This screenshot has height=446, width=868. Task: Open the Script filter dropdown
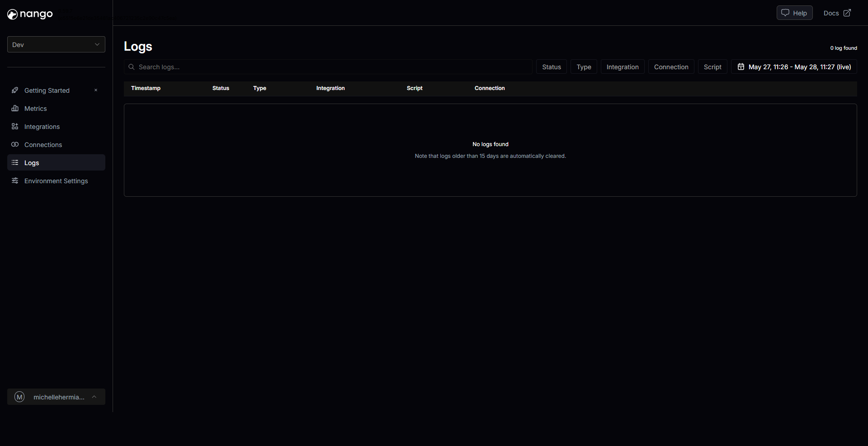[x=712, y=67]
